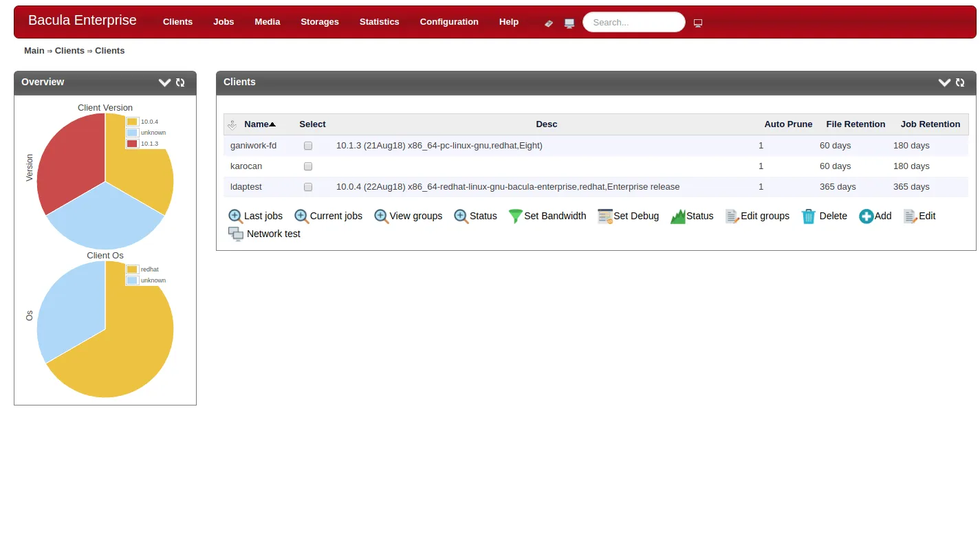The height and width of the screenshot is (545, 980).
Task: Click the View groups magnifier icon
Action: click(381, 216)
